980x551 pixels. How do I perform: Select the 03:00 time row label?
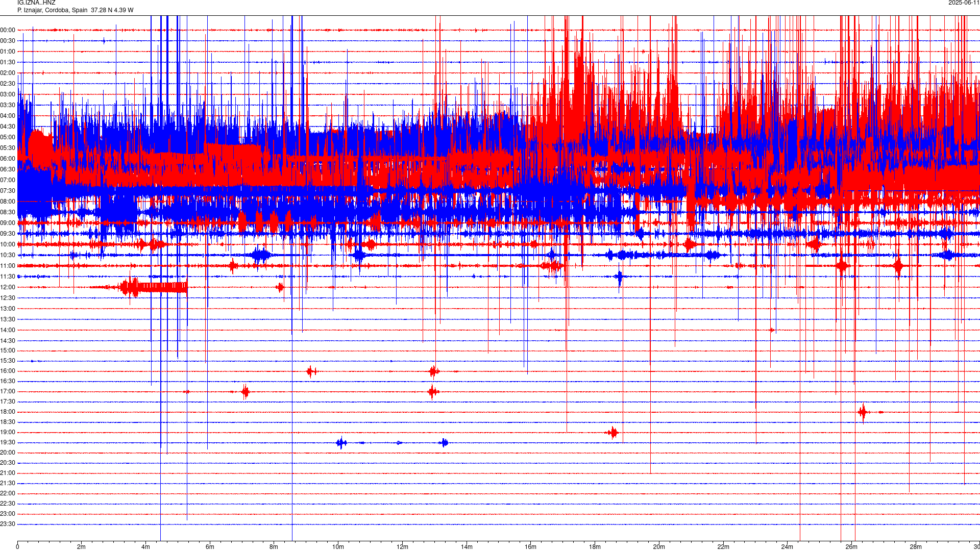(x=8, y=94)
